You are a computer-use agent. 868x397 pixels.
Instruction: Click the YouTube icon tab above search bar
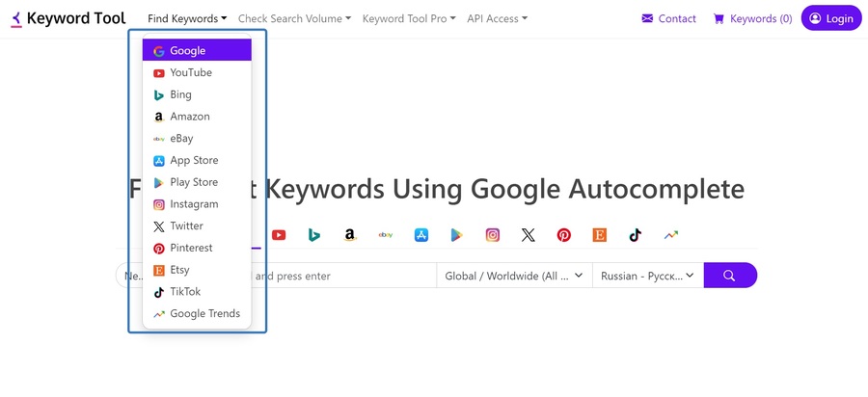[x=279, y=235]
